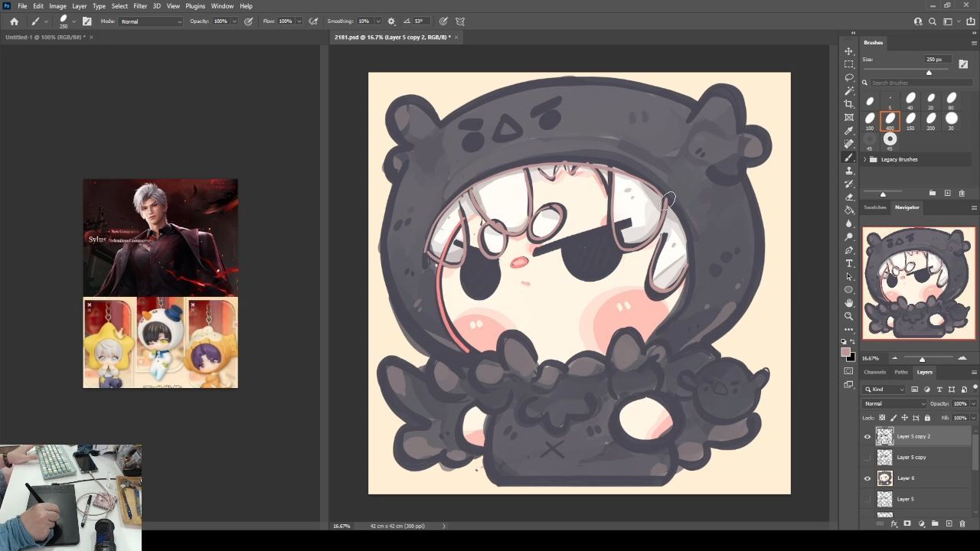The height and width of the screenshot is (551, 980).
Task: Open the Brushes panel menu
Action: point(974,42)
